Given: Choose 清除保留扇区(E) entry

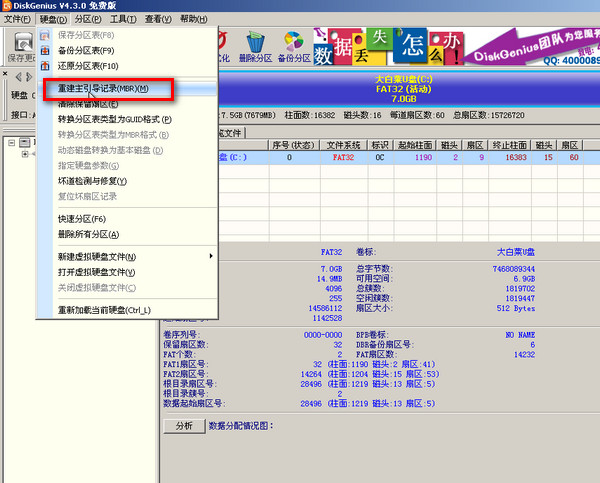Looking at the screenshot, I should click(x=88, y=104).
